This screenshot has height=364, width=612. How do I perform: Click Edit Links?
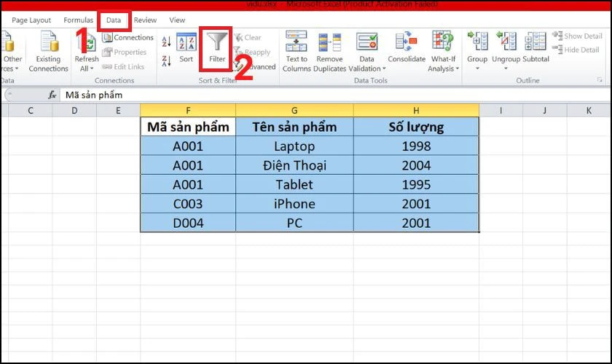[x=123, y=67]
